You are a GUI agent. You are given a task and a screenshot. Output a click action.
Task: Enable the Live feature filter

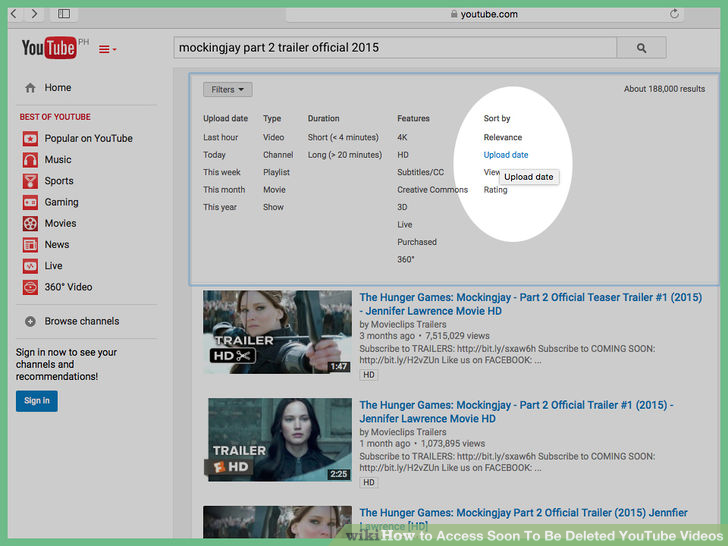[x=404, y=225]
